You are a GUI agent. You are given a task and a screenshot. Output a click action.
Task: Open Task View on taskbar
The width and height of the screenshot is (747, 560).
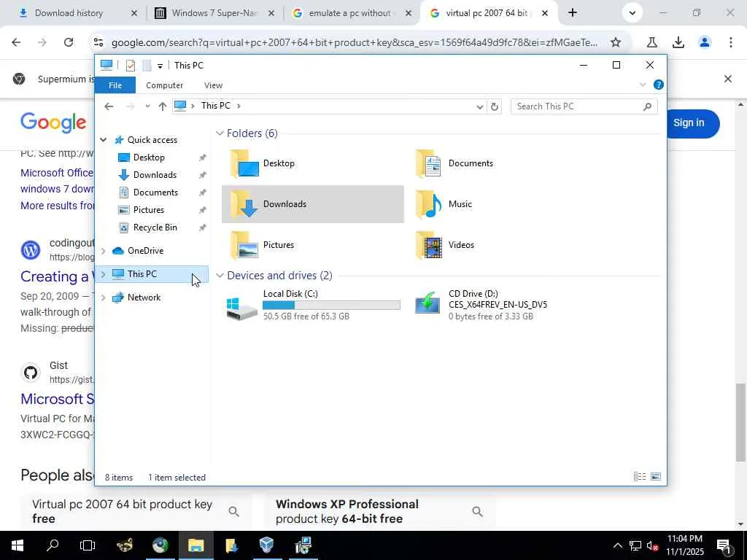(88, 545)
